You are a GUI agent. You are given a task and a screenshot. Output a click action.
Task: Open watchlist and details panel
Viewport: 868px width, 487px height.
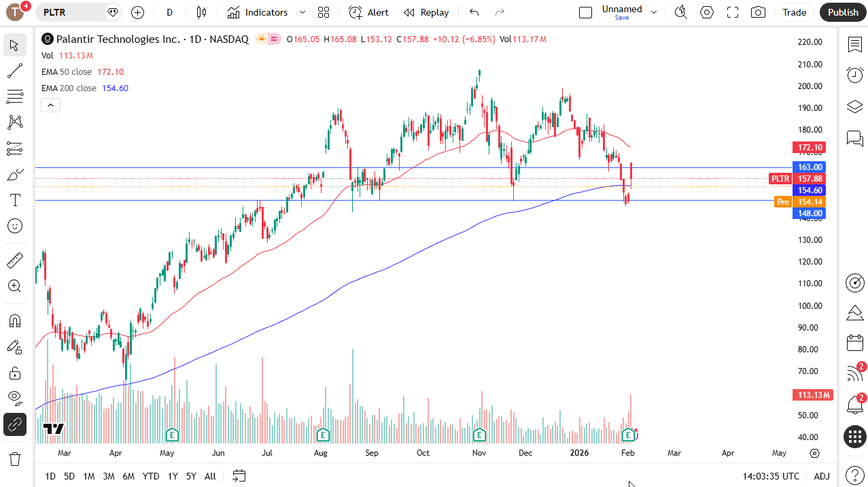pyautogui.click(x=855, y=45)
